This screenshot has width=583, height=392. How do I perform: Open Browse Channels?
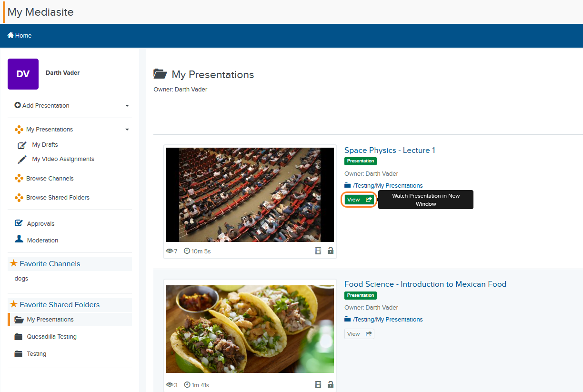pyautogui.click(x=50, y=179)
